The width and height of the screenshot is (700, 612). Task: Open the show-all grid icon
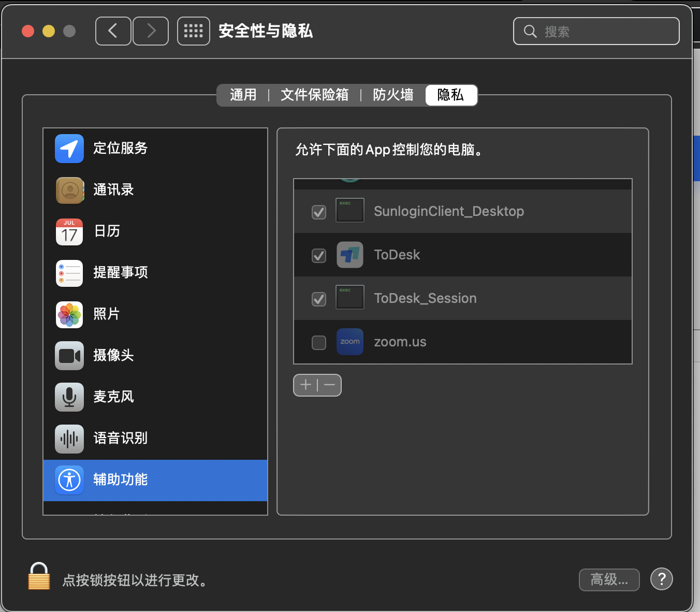pos(194,31)
